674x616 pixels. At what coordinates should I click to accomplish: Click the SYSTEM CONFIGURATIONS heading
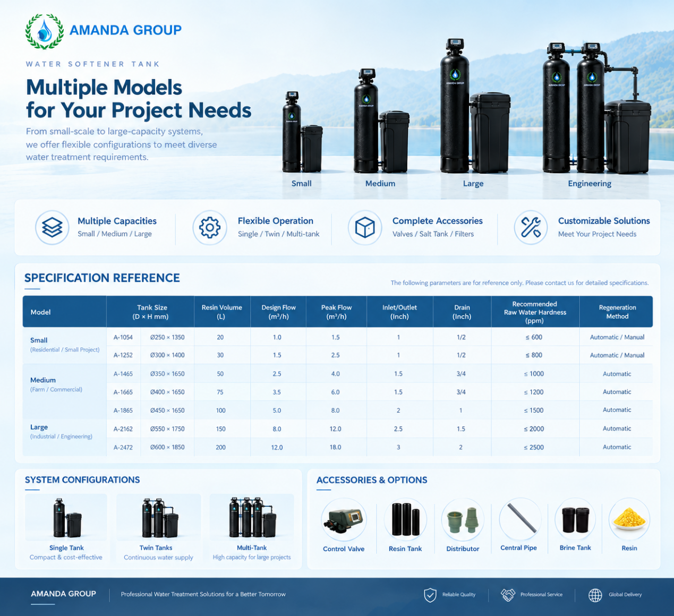point(82,480)
